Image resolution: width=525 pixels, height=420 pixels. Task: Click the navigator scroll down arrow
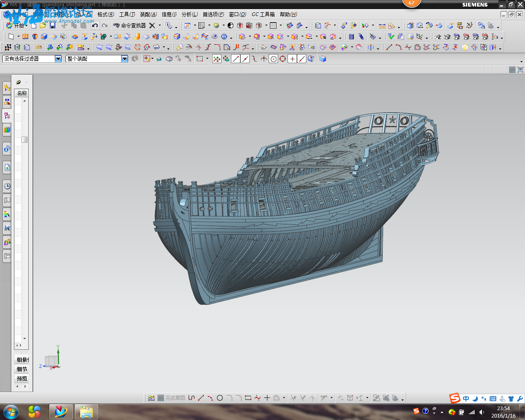pos(25,339)
